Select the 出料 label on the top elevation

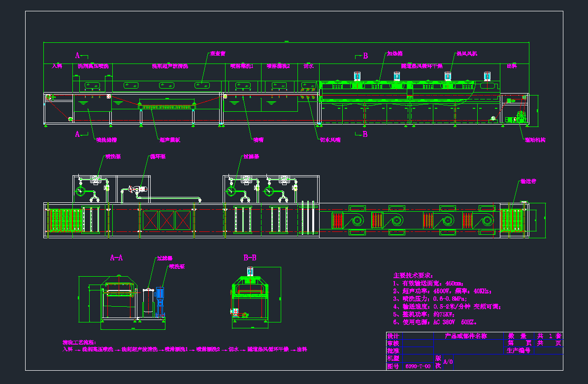pos(512,65)
